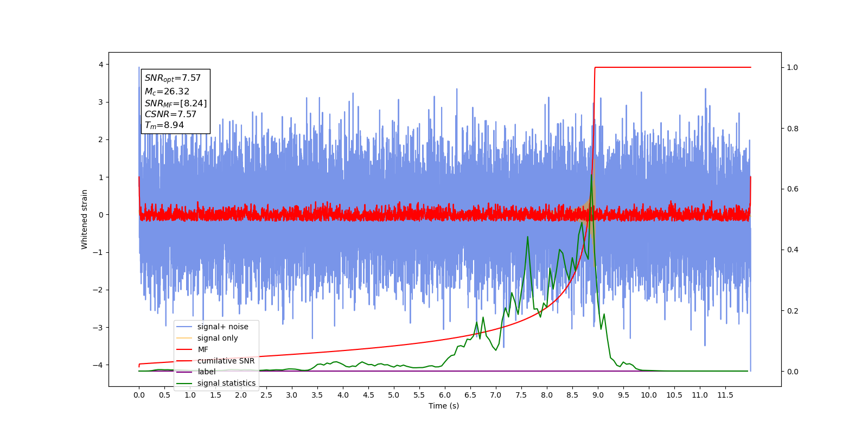868x434 pixels.
Task: Click the left y-axis tick label 4
Action: point(101,65)
